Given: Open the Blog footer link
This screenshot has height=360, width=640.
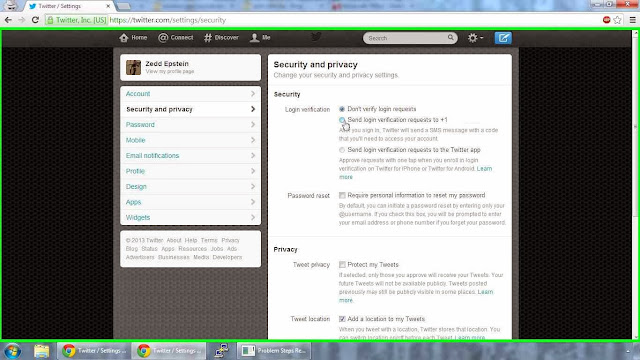Looking at the screenshot, I should (x=132, y=249).
